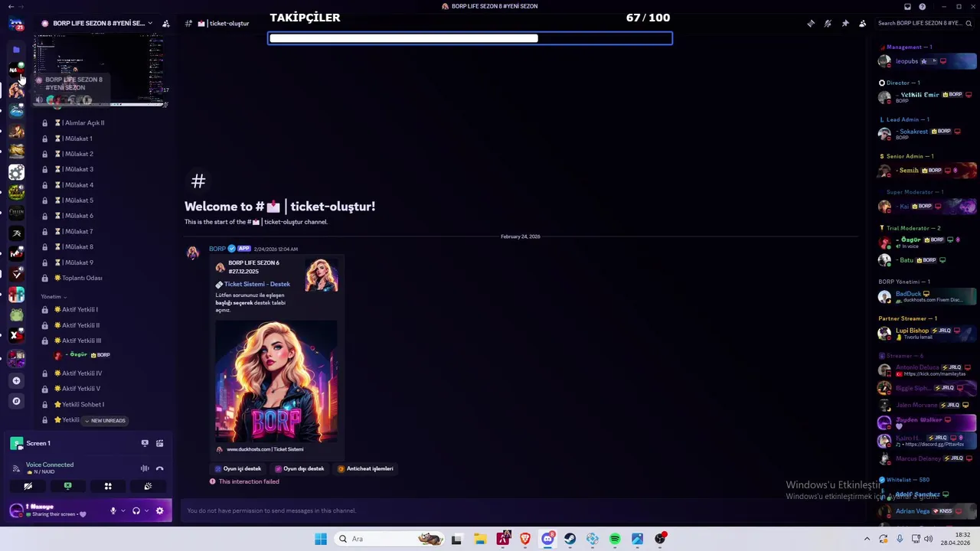
Task: Open the Ticket Sistemi - Destek link
Action: coord(257,284)
